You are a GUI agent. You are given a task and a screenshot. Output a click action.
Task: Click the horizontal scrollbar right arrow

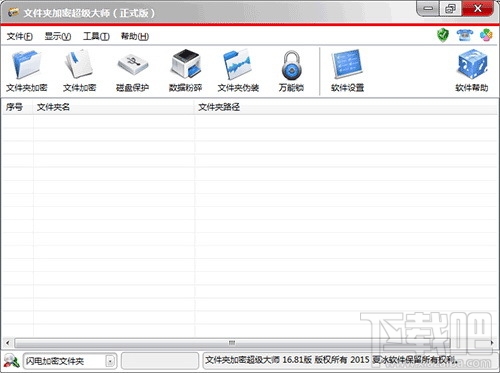coord(492,343)
